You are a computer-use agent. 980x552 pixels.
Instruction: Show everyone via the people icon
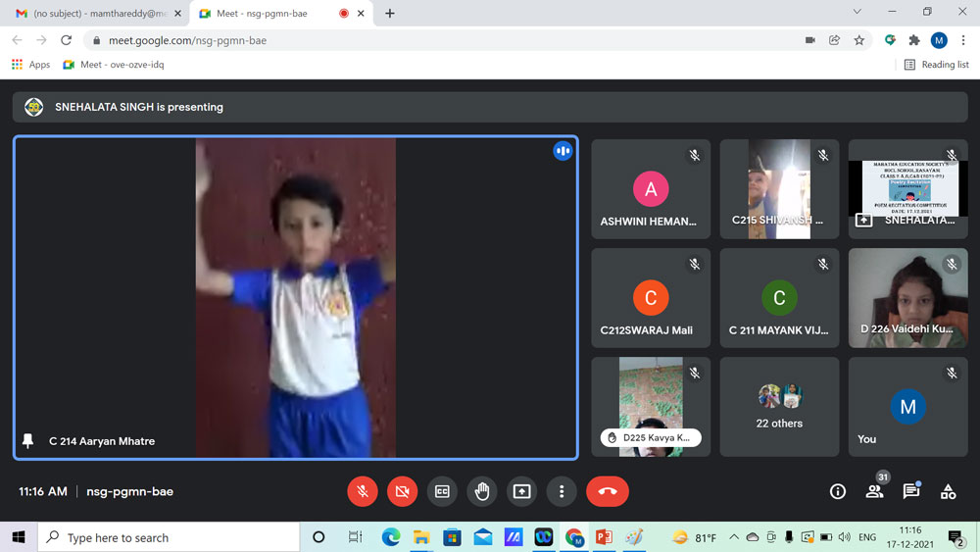pyautogui.click(x=874, y=491)
